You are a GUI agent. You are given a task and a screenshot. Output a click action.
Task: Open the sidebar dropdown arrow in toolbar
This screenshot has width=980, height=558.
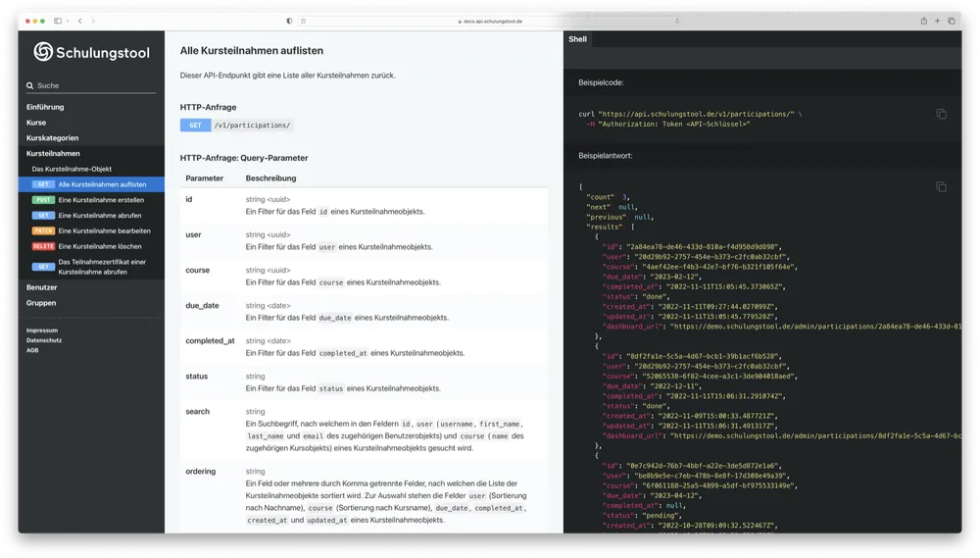click(x=68, y=21)
